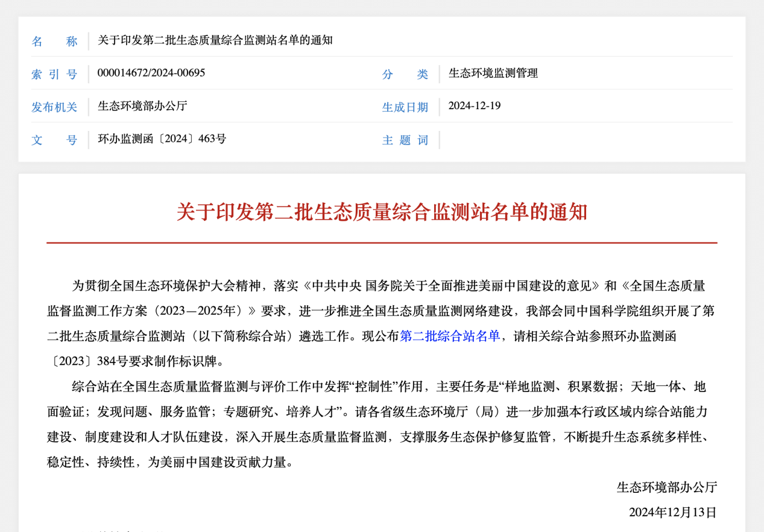Click 生态环境部办公厅 in the 发布机关 row
Screen dimensions: 764x532
tap(142, 106)
